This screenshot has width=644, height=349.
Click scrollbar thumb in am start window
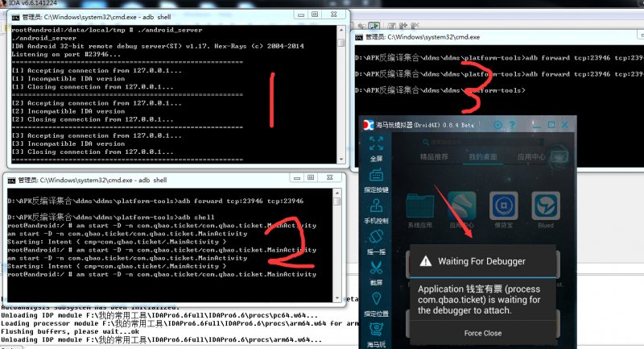tap(337, 202)
